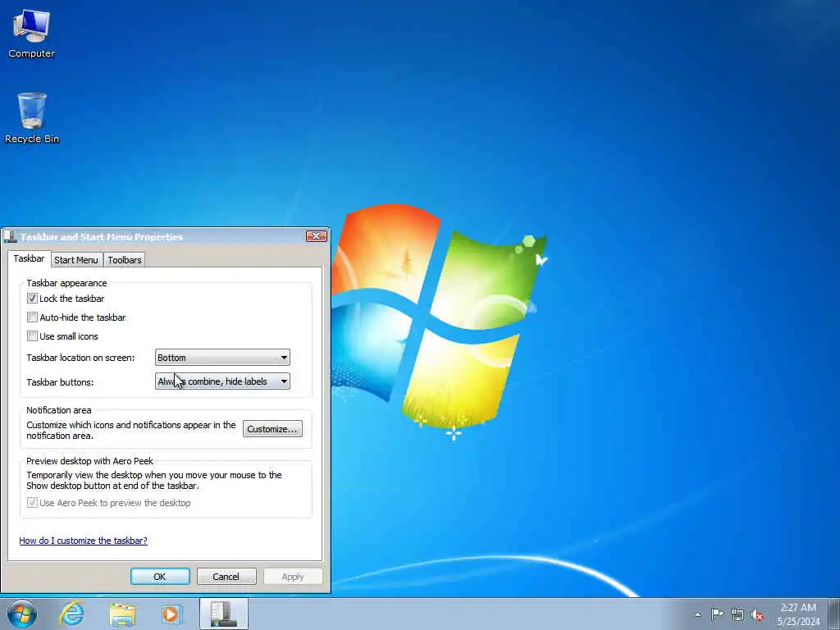Open Windows Explorer folder icon in taskbar
This screenshot has width=840, height=630.
122,614
